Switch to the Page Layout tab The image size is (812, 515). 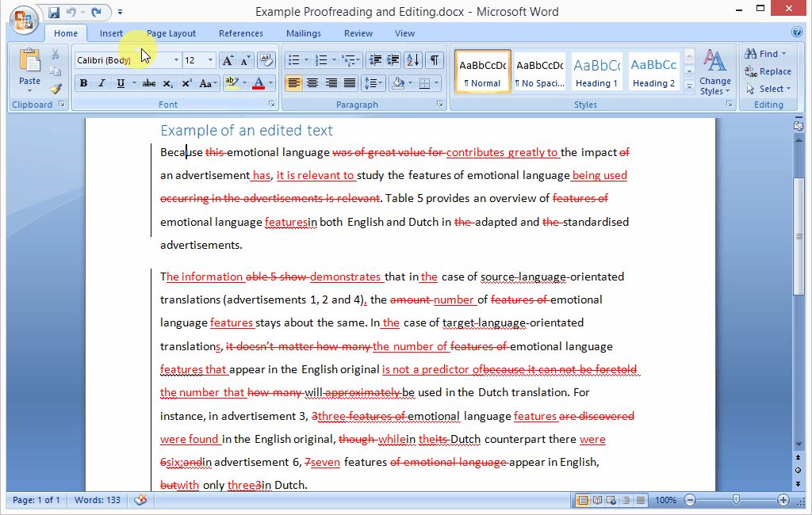coord(170,33)
